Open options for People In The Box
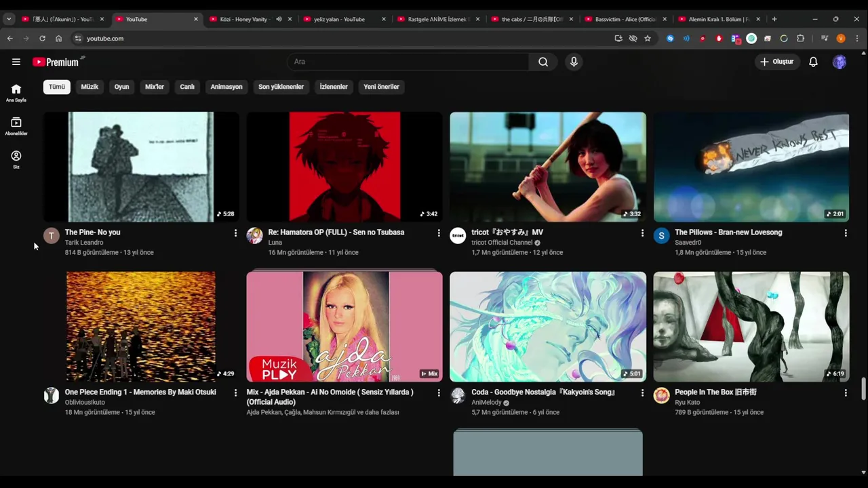The image size is (868, 488). [846, 392]
